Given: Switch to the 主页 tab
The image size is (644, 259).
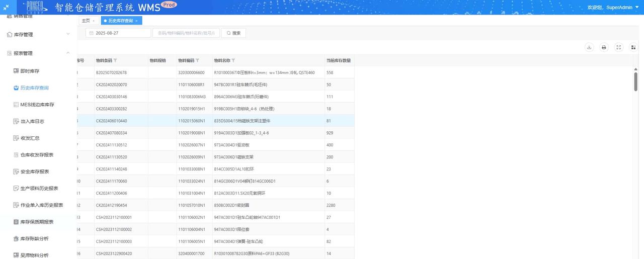Looking at the screenshot, I should pyautogui.click(x=86, y=21).
